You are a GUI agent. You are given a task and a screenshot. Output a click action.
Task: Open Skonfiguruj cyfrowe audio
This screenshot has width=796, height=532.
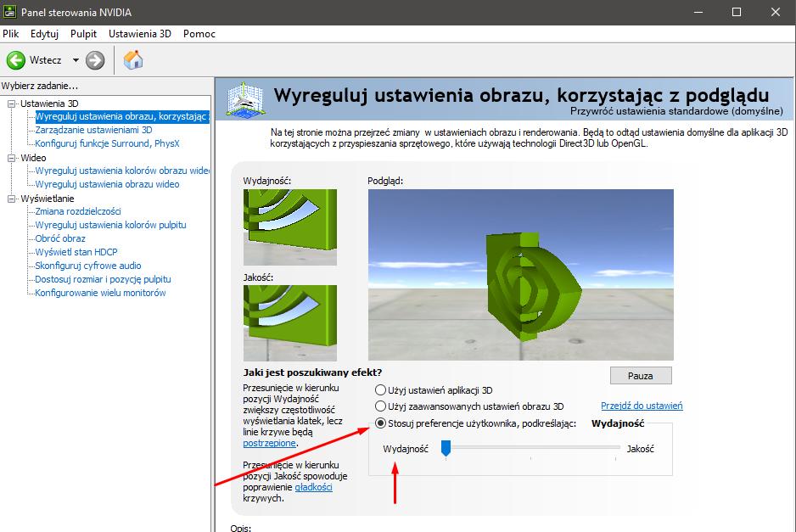pos(87,266)
